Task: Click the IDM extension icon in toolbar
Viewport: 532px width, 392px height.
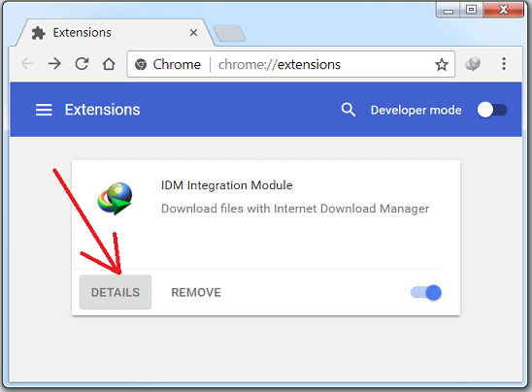Action: [473, 64]
